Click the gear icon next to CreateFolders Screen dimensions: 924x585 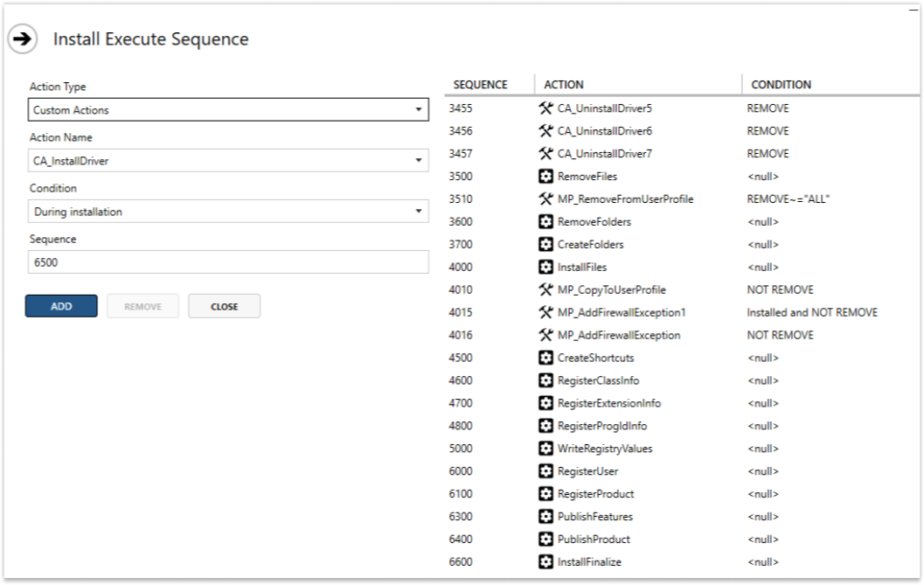545,244
